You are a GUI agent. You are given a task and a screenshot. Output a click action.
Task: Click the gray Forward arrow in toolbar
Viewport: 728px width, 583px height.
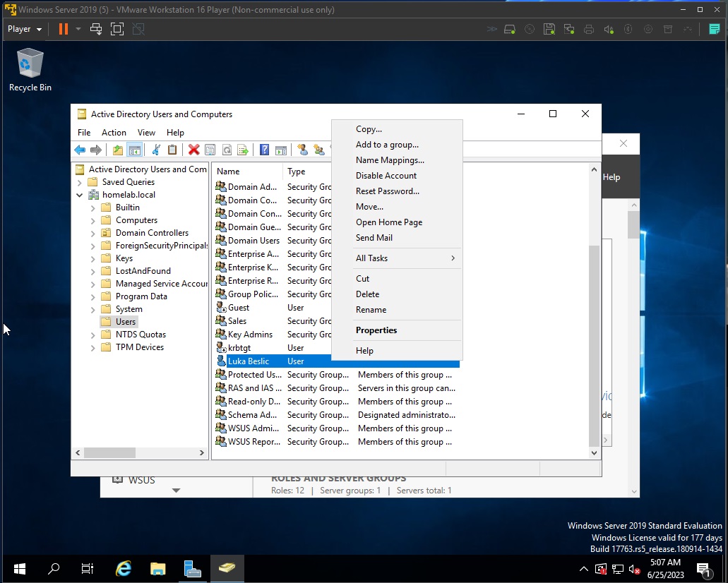tap(95, 150)
